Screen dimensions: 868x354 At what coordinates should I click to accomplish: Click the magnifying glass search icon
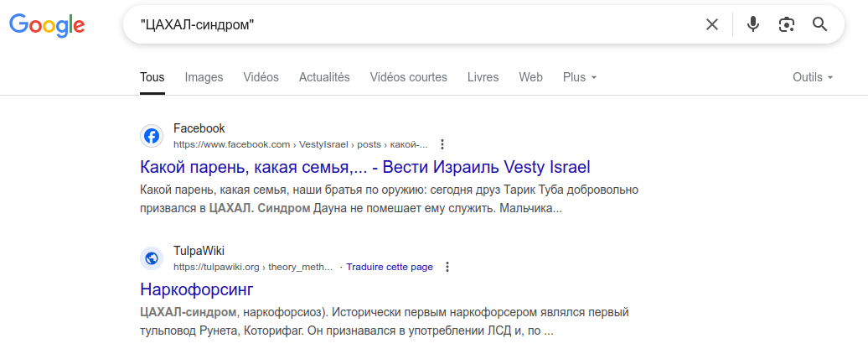[820, 23]
